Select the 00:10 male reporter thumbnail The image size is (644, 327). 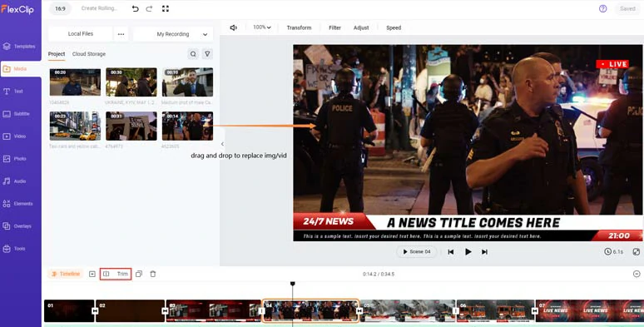tap(187, 82)
